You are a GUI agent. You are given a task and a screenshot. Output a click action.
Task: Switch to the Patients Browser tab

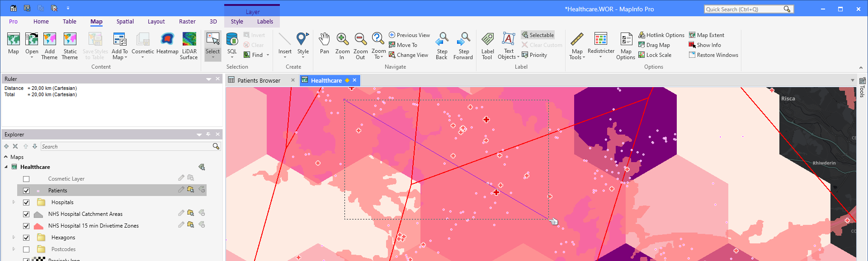point(259,80)
